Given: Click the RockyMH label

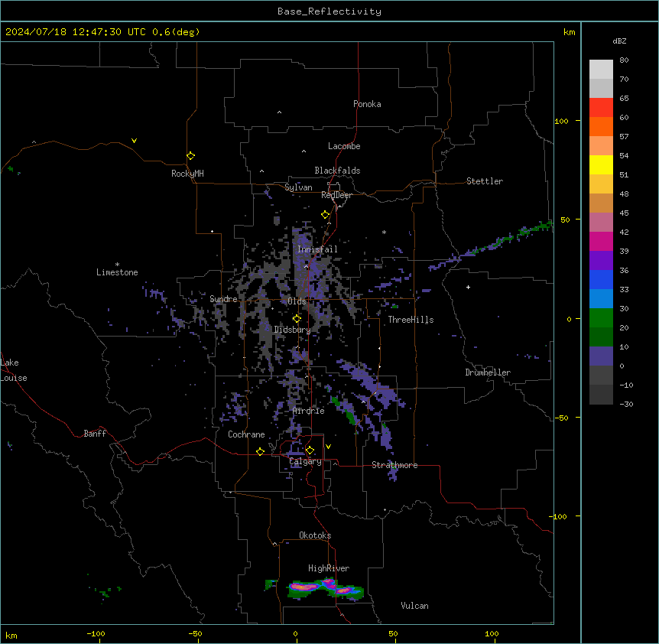Looking at the screenshot, I should [x=187, y=174].
